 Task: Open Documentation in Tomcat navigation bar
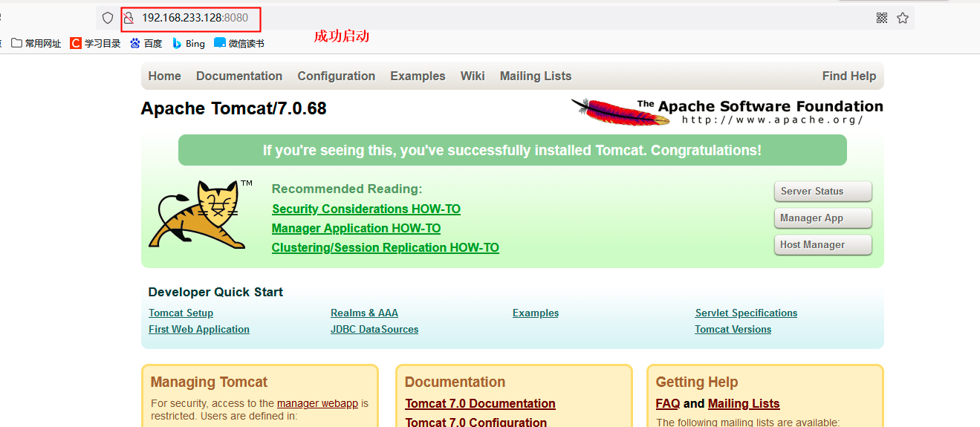(239, 76)
